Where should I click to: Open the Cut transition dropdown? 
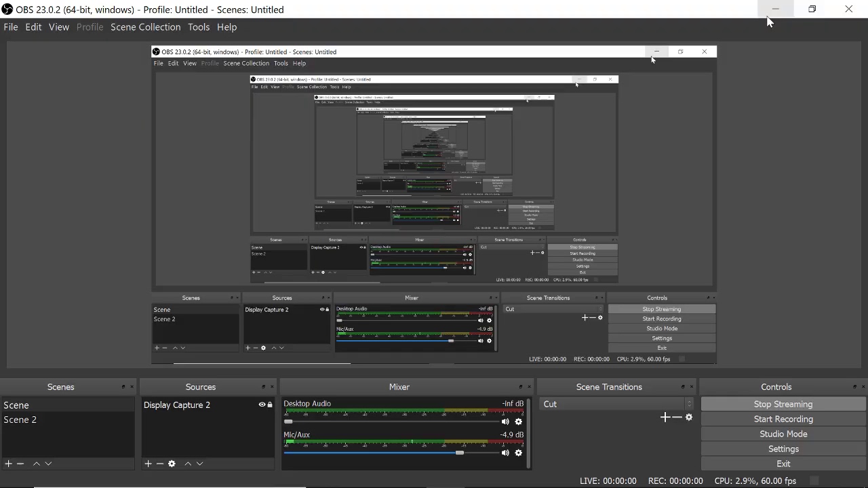click(617, 404)
